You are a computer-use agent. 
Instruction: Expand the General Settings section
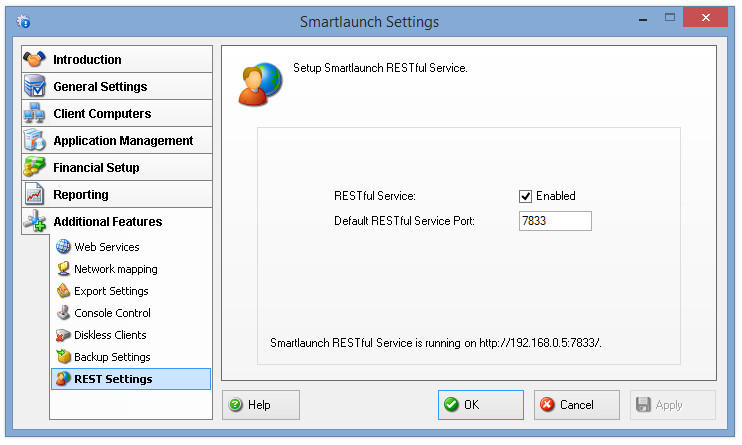[x=117, y=87]
